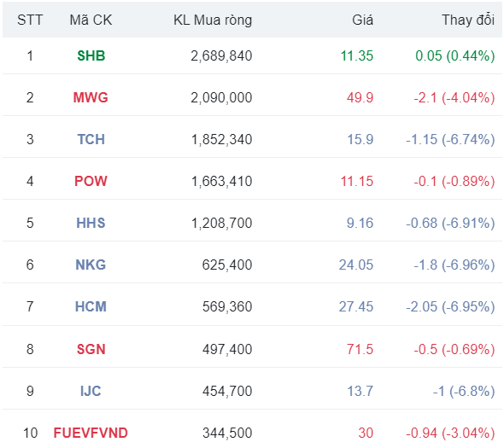
Task: Click the Thay đổi column header
Action: click(x=468, y=20)
